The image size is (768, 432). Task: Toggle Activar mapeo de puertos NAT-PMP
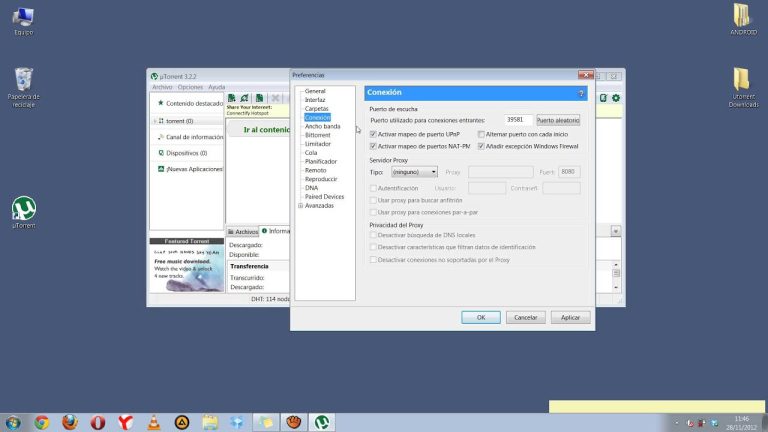(373, 146)
